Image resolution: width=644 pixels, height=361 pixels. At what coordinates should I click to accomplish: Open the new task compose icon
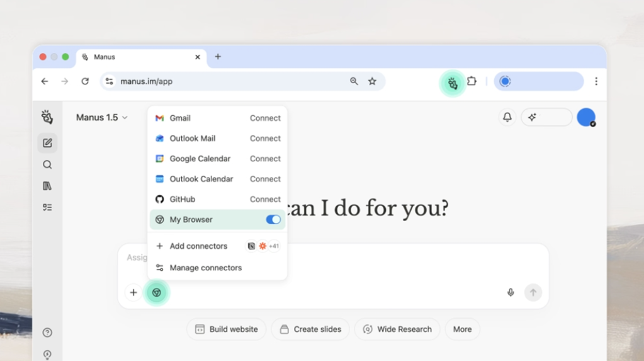pos(47,143)
